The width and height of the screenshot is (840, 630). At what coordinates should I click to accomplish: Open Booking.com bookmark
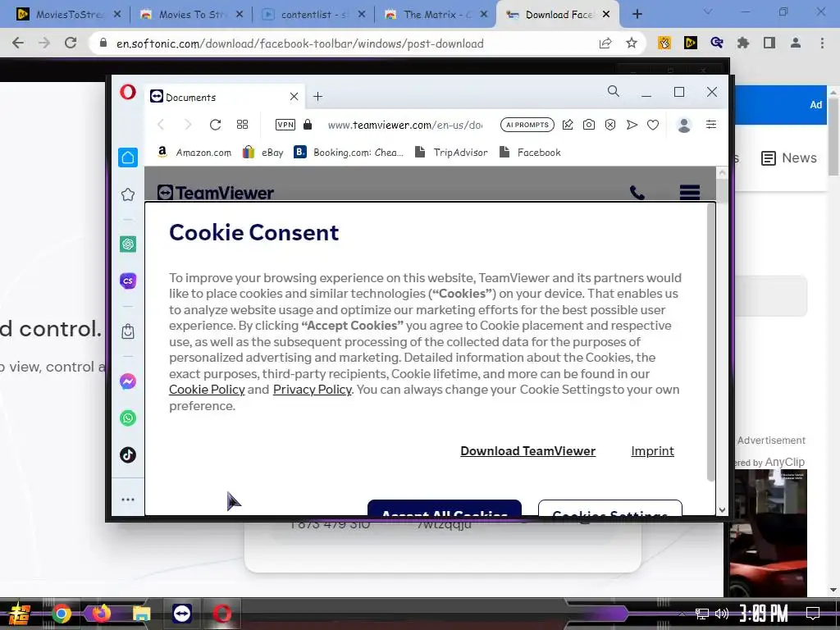[x=349, y=153]
